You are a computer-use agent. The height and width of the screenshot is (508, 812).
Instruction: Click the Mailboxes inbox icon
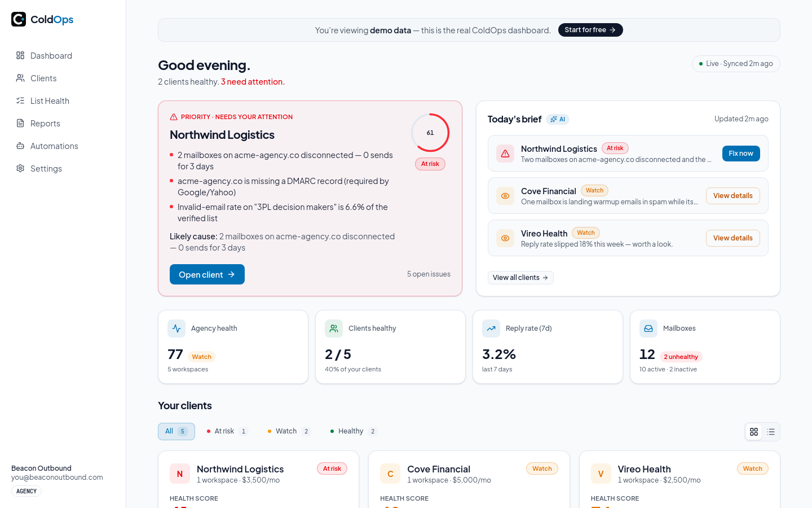648,329
